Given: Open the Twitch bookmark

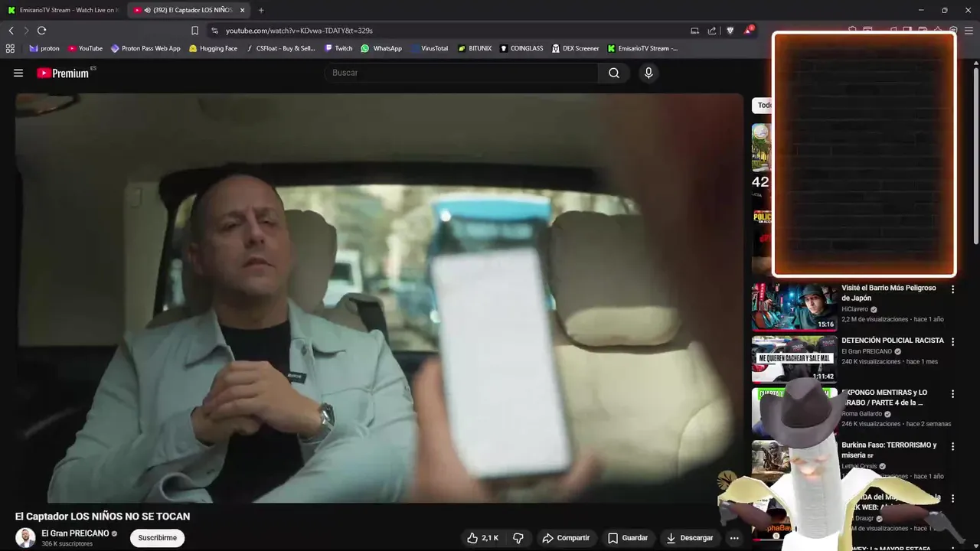Looking at the screenshot, I should tap(338, 48).
